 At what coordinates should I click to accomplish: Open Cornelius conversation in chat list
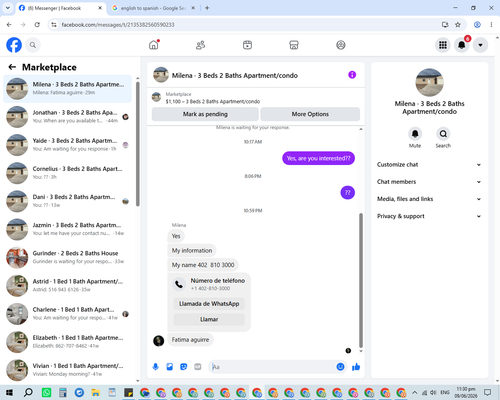click(67, 173)
